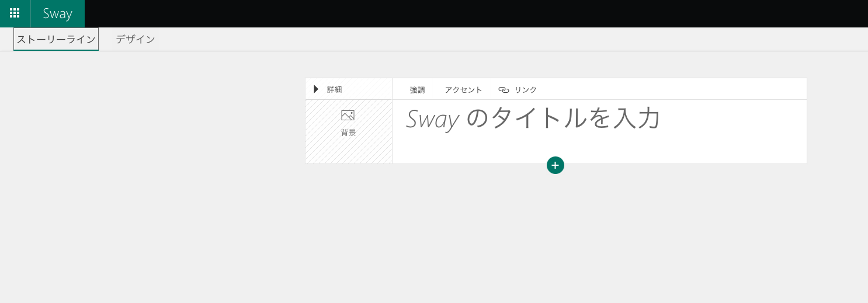Click the 詳細 label text
The width and height of the screenshot is (868, 303).
[335, 89]
